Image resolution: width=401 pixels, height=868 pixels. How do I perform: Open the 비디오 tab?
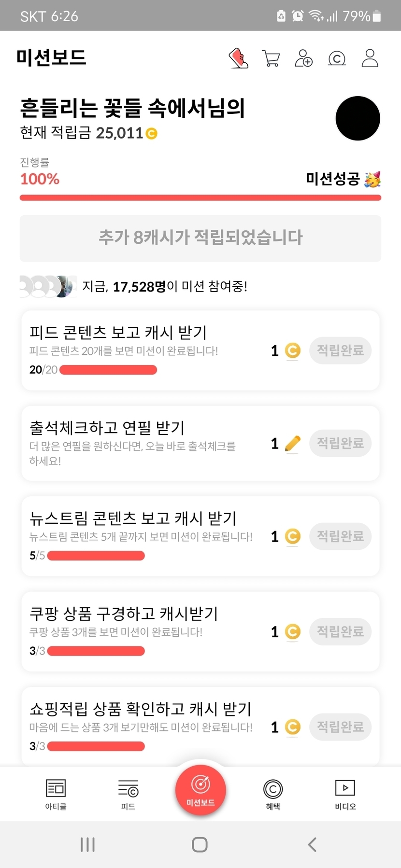click(x=345, y=793)
